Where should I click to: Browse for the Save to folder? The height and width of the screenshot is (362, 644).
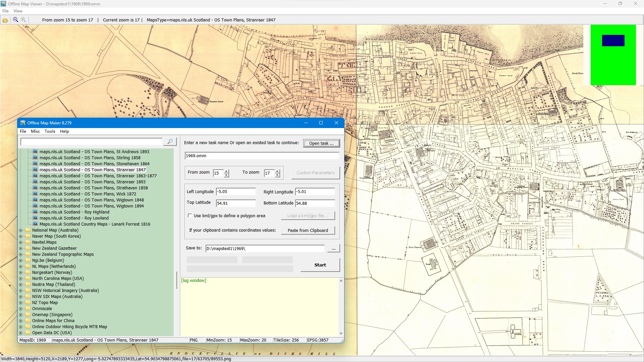click(x=333, y=249)
